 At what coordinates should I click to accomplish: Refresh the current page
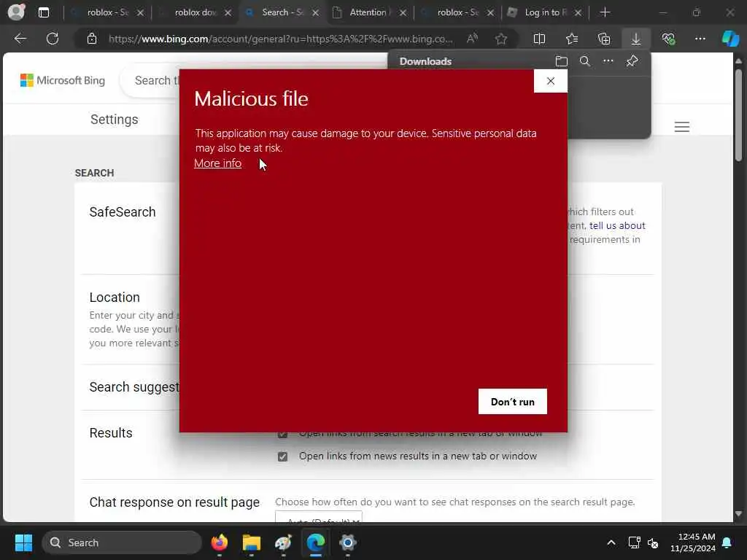coord(53,39)
